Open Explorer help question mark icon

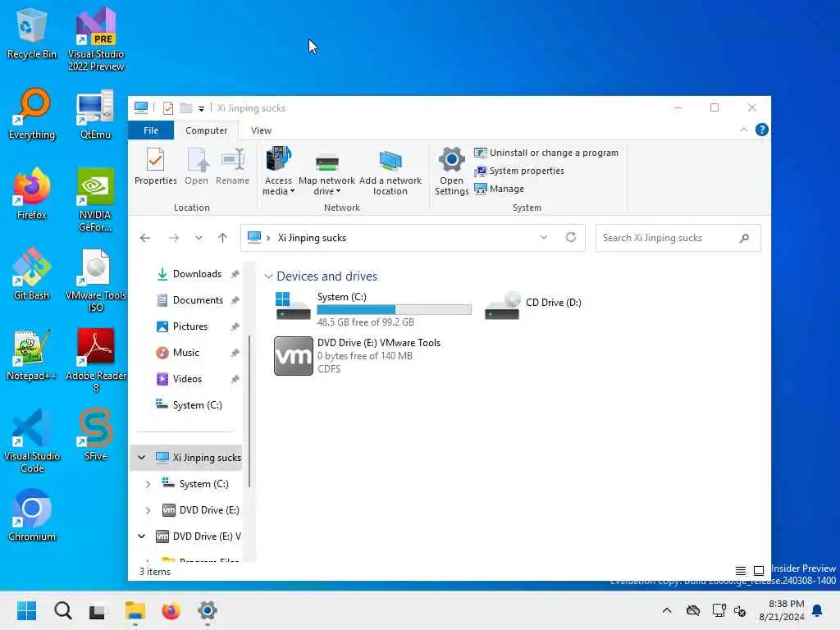point(761,130)
